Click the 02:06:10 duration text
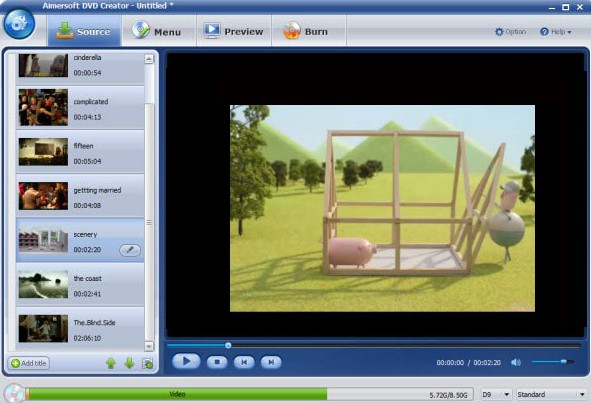Viewport: 591px width, 403px height. tap(87, 338)
